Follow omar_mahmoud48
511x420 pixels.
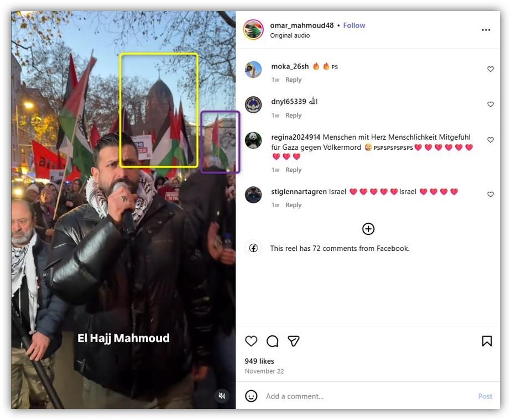[354, 25]
